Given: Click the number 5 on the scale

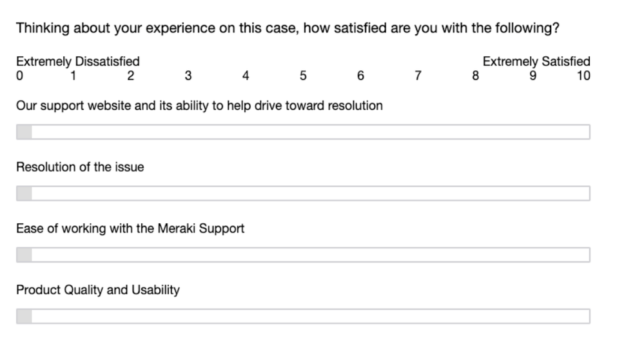Looking at the screenshot, I should pyautogui.click(x=303, y=76).
